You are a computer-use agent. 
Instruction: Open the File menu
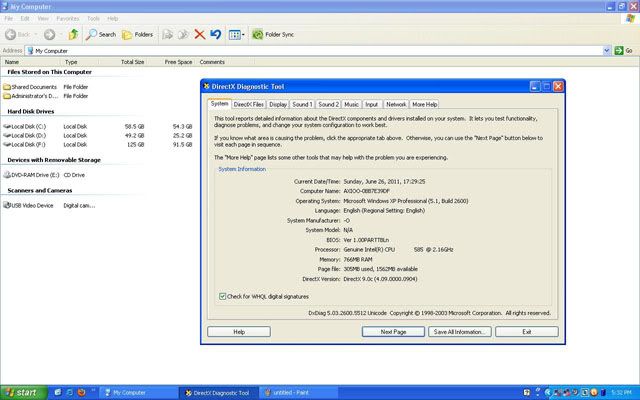click(x=9, y=19)
